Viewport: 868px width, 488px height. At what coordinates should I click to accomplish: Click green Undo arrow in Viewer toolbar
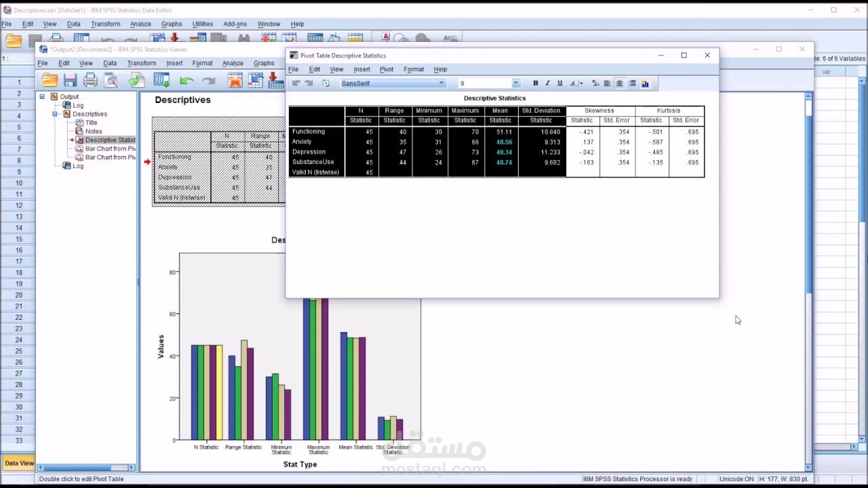[186, 81]
